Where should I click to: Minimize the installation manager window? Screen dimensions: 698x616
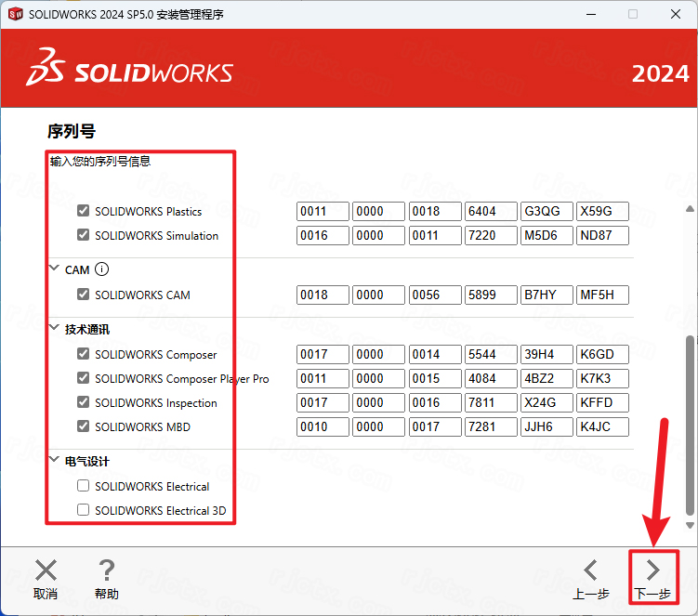coord(589,14)
